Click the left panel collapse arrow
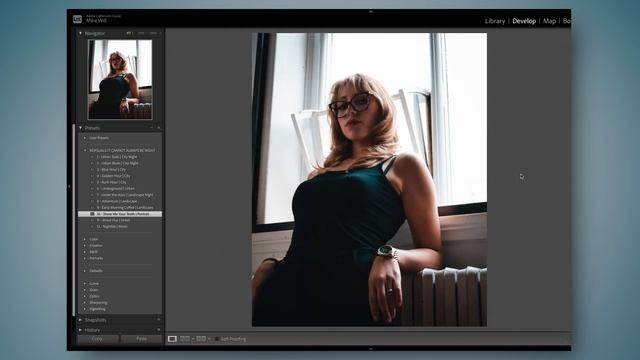 [x=69, y=187]
